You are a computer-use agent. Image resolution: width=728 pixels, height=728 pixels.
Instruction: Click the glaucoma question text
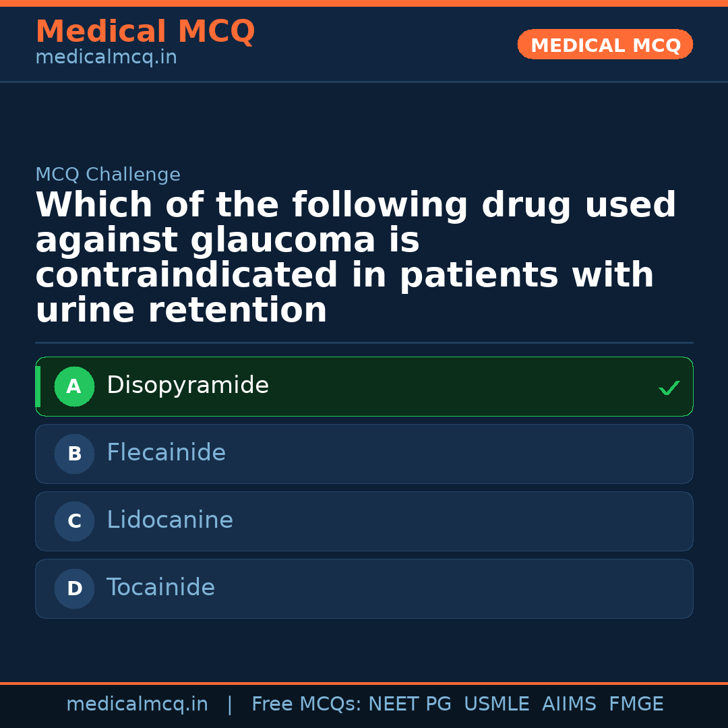(x=355, y=258)
